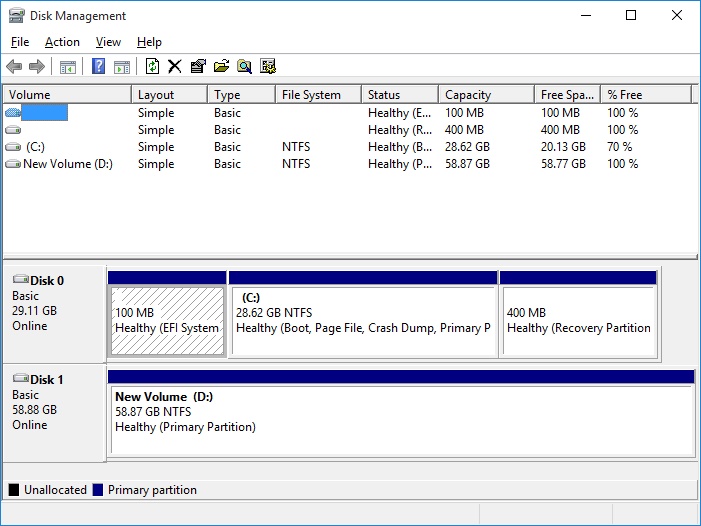
Task: Open the View menu
Action: 108,42
